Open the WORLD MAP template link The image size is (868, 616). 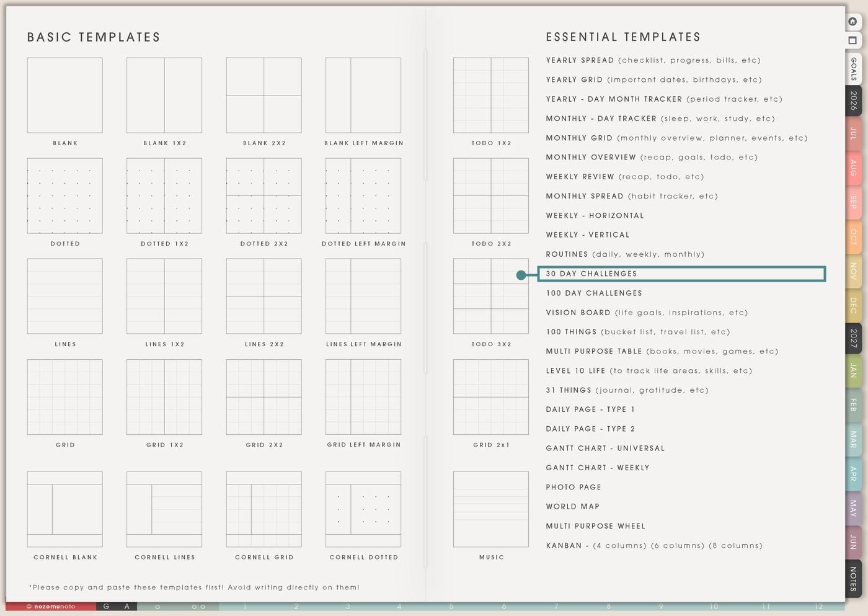point(573,506)
